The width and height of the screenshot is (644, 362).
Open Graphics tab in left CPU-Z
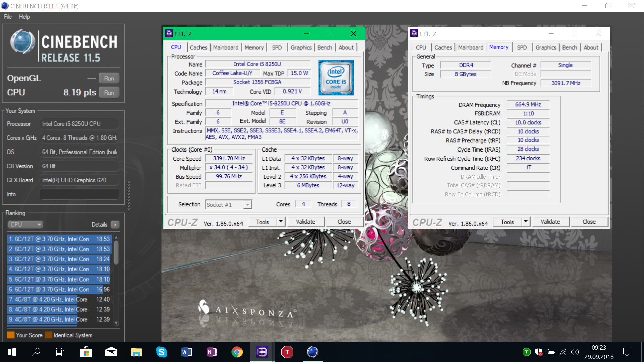click(301, 48)
